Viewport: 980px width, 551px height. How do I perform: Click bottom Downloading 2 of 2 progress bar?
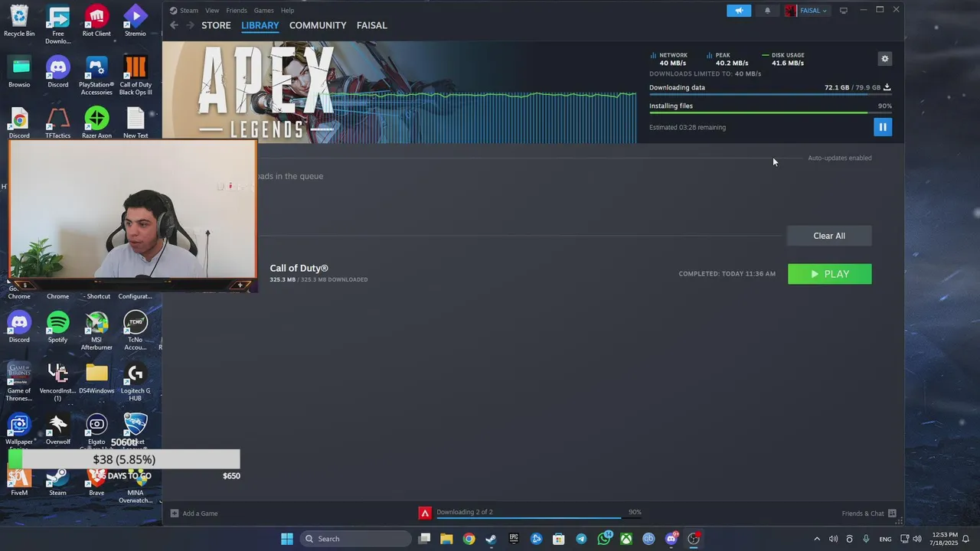(x=538, y=519)
